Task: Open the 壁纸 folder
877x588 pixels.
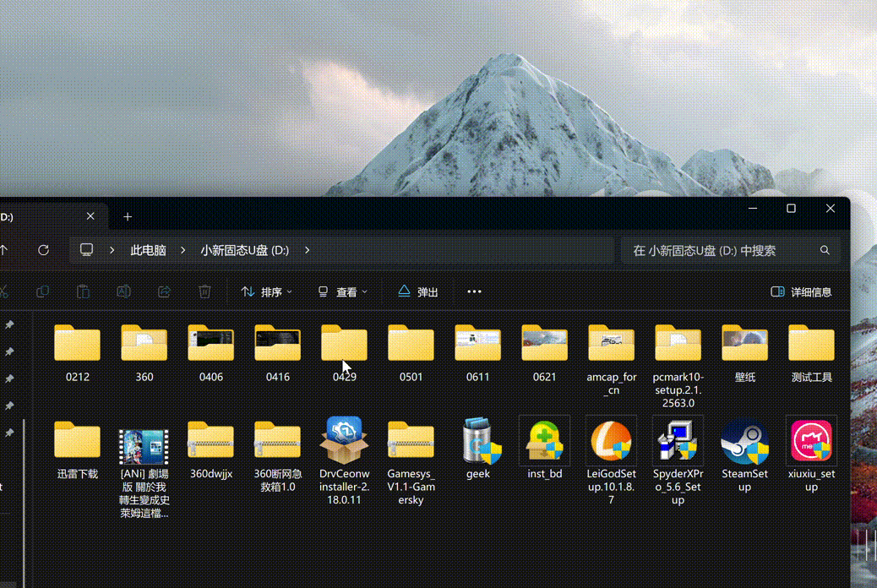Action: (744, 352)
